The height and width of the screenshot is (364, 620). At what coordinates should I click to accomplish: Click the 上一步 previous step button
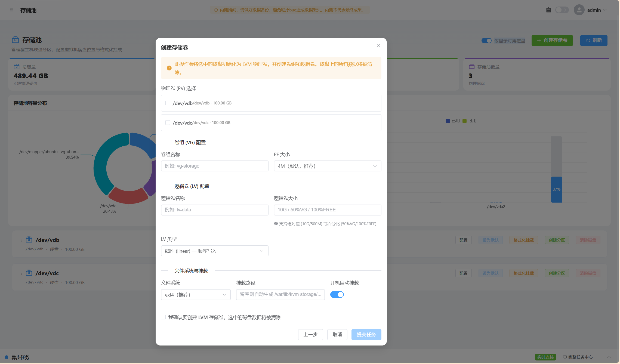pyautogui.click(x=311, y=335)
